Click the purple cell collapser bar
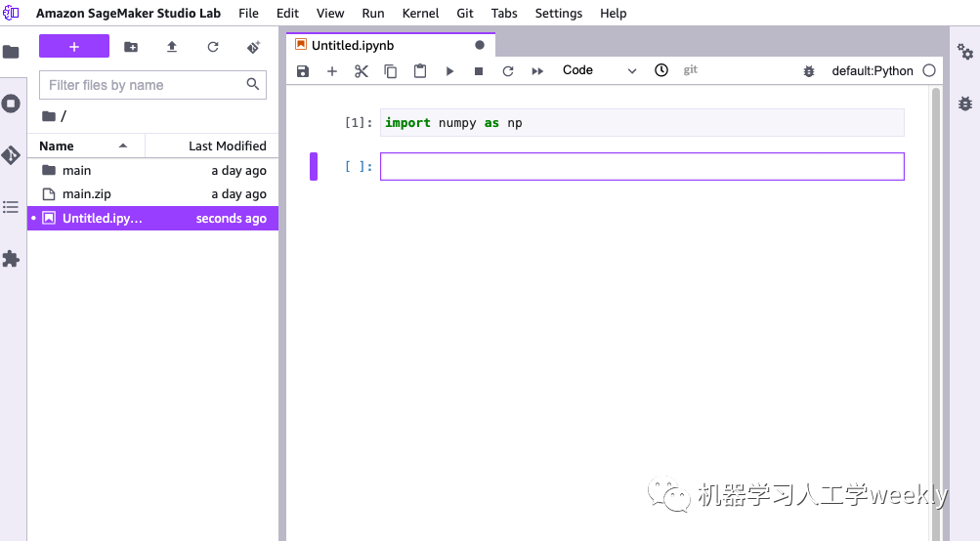 (x=314, y=166)
